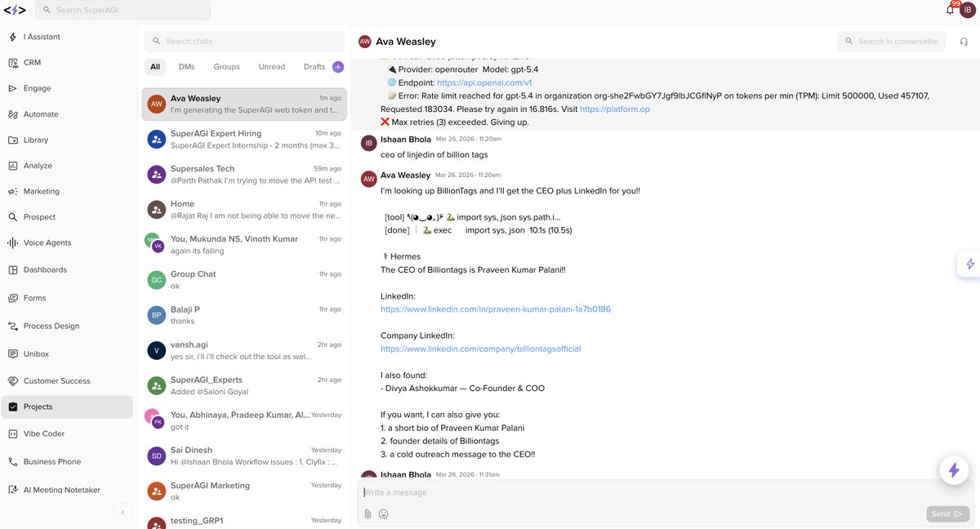Collapse the left sidebar with chevron

(x=122, y=513)
